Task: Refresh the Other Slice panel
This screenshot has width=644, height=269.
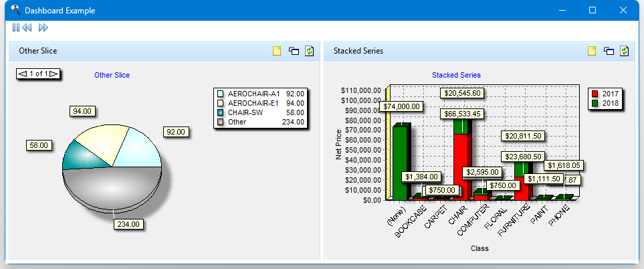Action: (x=310, y=51)
